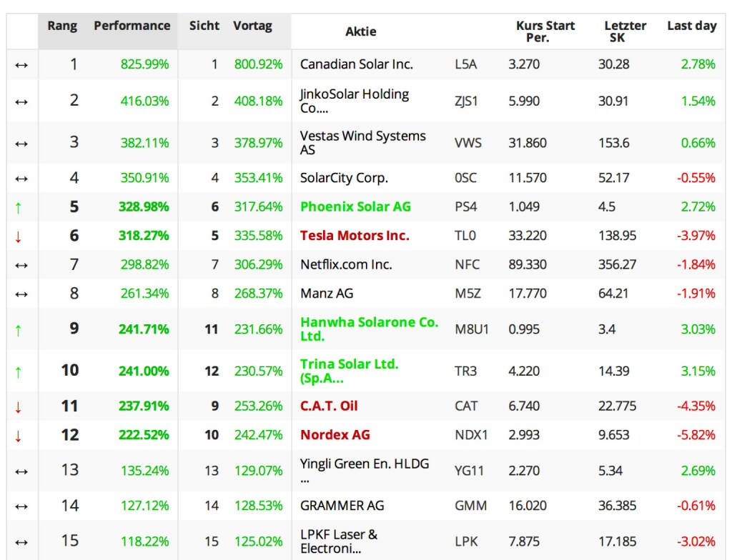Click the down arrow beside Nordex AG
Image resolution: width=732 pixels, height=560 pixels.
pos(19,435)
